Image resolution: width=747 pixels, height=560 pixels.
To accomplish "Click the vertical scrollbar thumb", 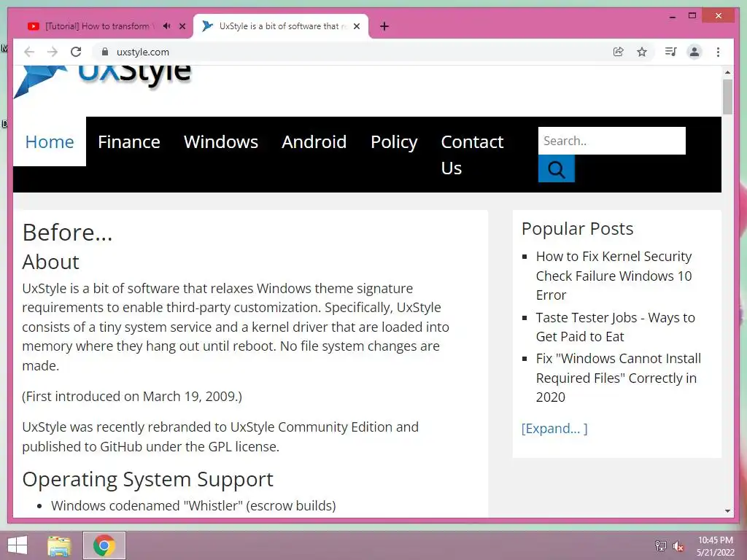I will (x=727, y=97).
